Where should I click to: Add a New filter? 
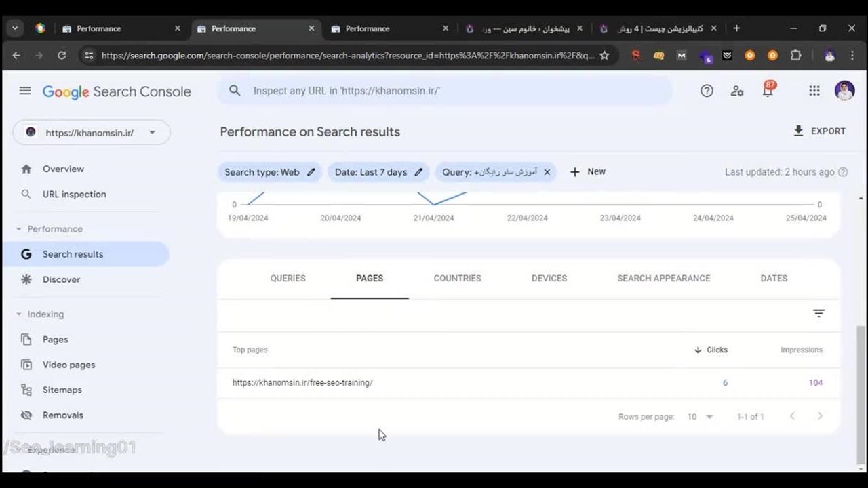coord(587,172)
